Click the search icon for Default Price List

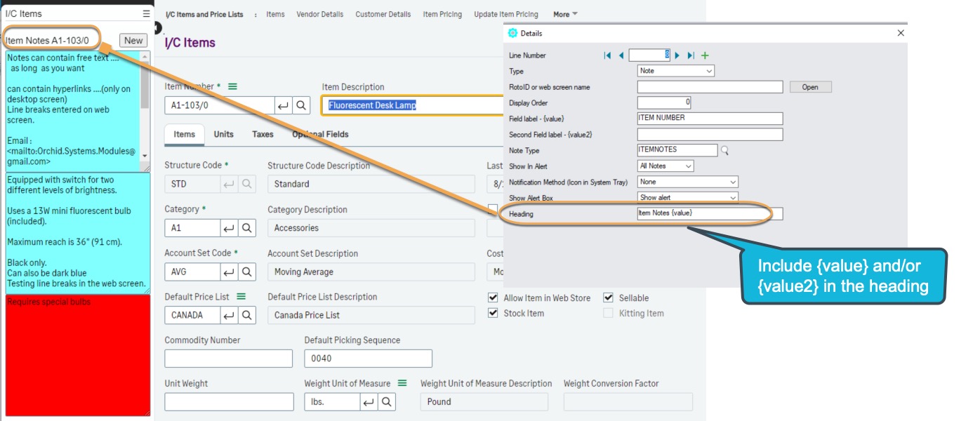coord(247,315)
